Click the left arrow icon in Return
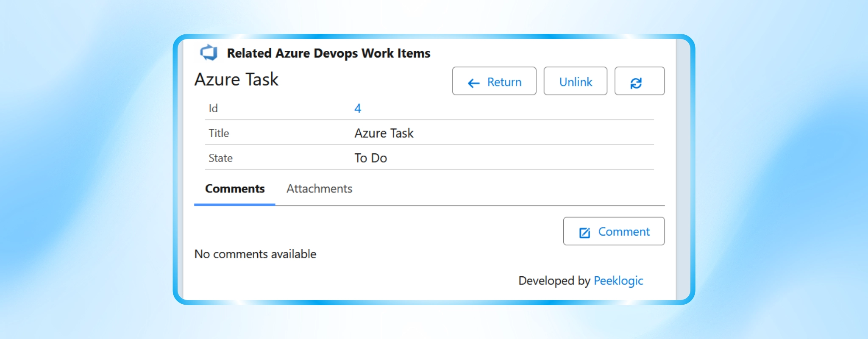The width and height of the screenshot is (868, 339). [473, 83]
